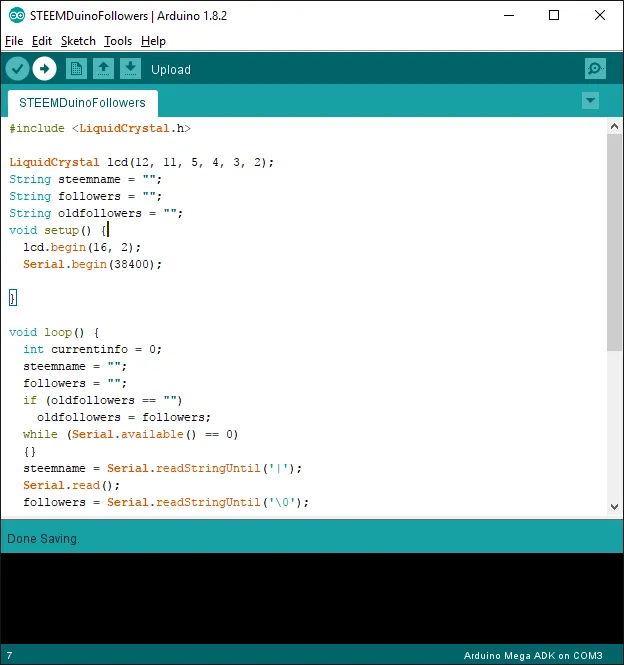The image size is (624, 665).
Task: Click the line number 7 in status bar
Action: (x=9, y=655)
